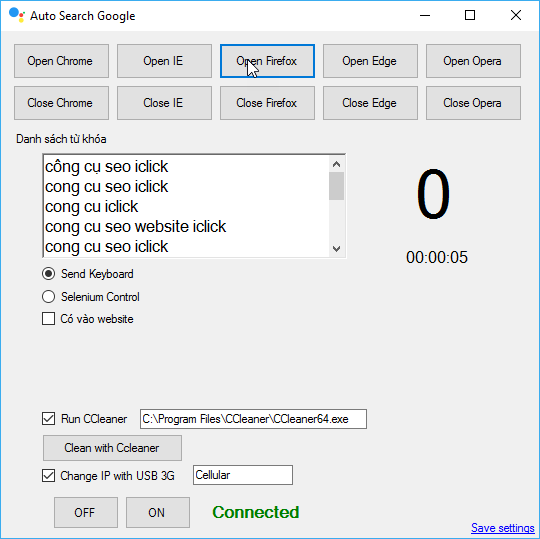Click the Open Chrome button
This screenshot has height=539, width=540.
(x=61, y=61)
